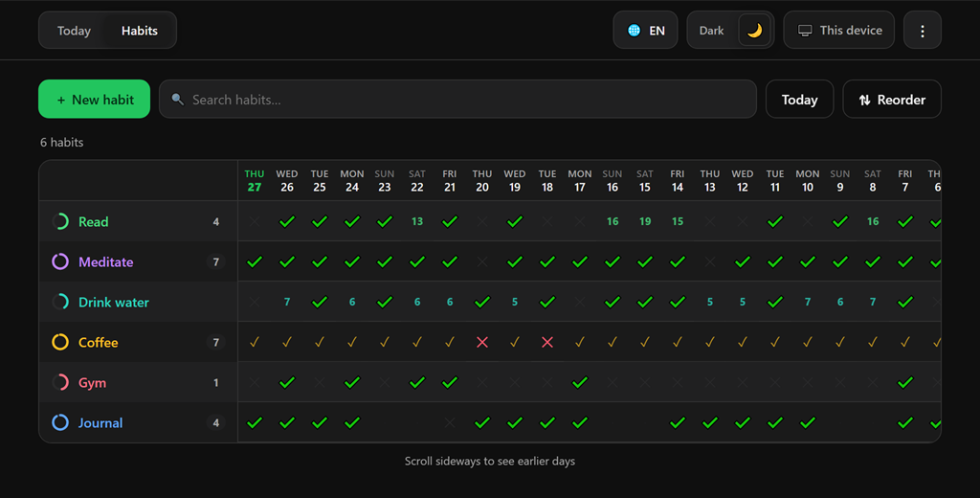
Task: Open the Coffee habit name
Action: (99, 342)
